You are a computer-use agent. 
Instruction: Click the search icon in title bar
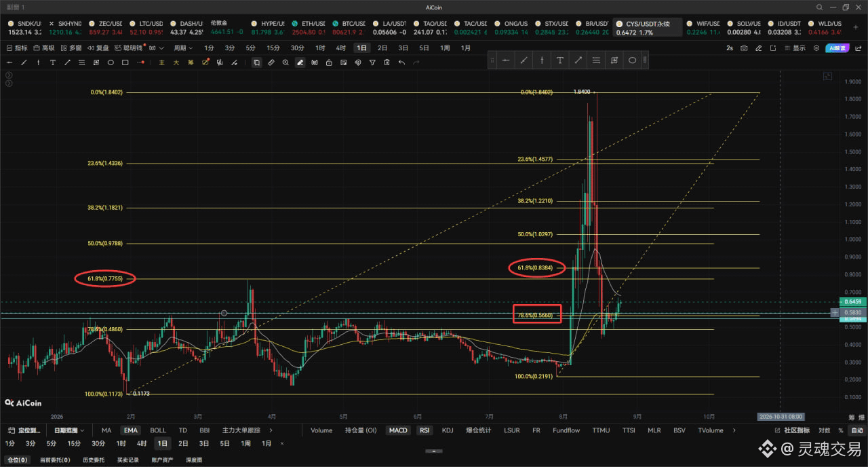click(819, 7)
